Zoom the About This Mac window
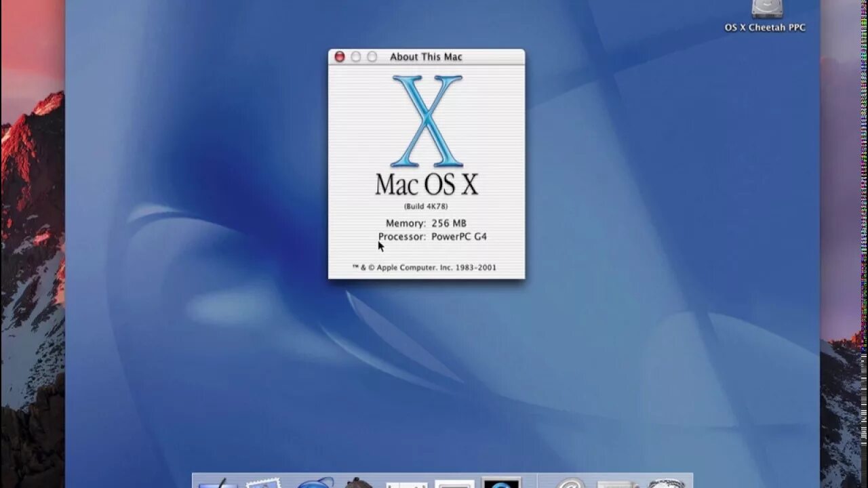 click(372, 57)
